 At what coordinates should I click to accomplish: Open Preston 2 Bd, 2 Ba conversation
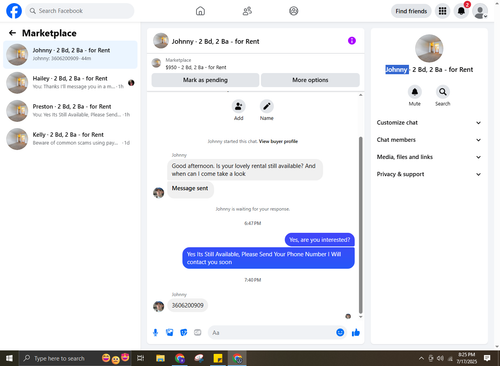70,111
